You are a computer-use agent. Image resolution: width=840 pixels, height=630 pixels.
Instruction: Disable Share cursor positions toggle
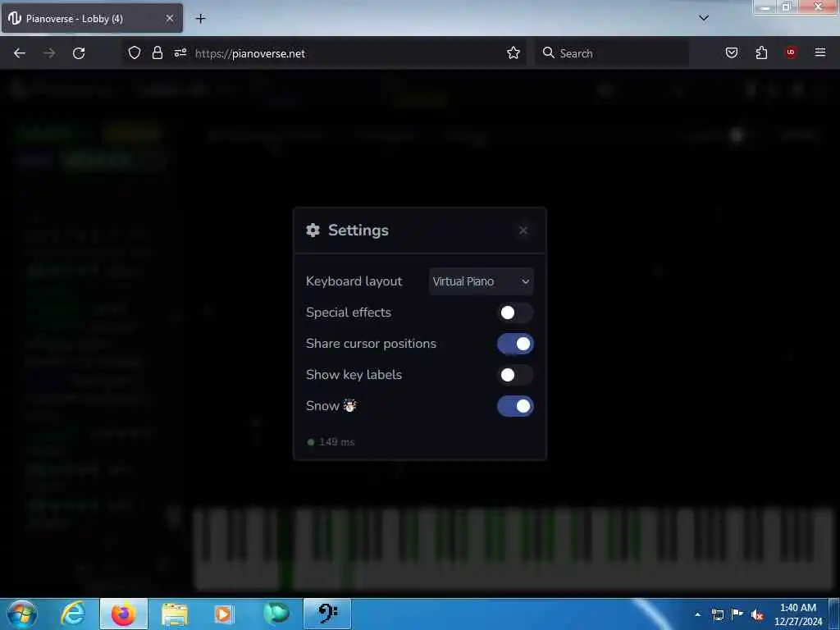click(515, 344)
